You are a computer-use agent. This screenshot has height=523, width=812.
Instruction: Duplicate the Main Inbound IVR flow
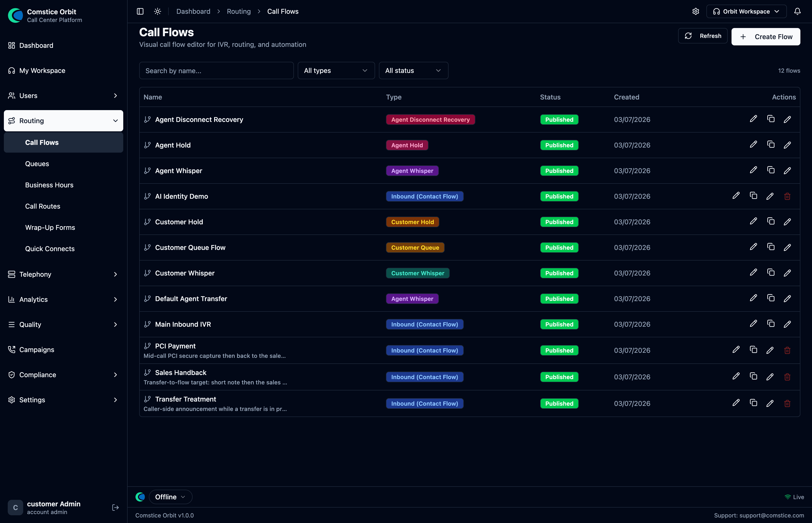770,324
